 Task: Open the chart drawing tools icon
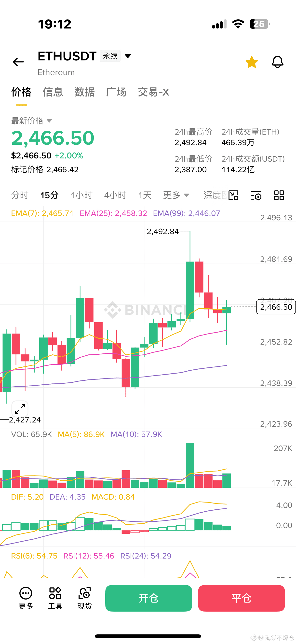pos(234,195)
